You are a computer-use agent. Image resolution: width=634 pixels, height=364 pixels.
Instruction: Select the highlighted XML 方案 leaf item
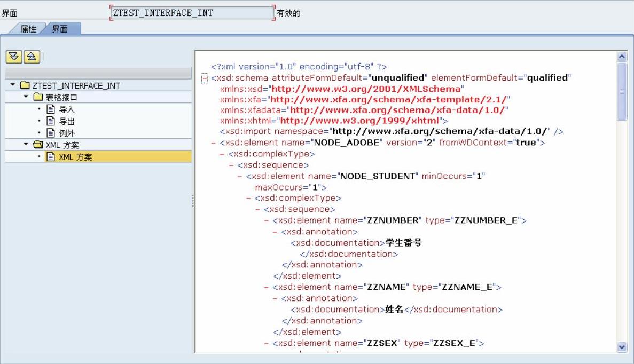[75, 156]
